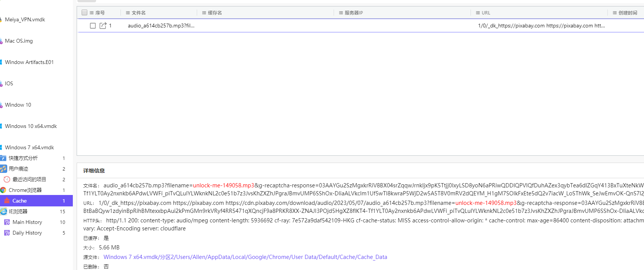
Task: Select the Cache entry under Chrome
Action: pyautogui.click(x=36, y=201)
